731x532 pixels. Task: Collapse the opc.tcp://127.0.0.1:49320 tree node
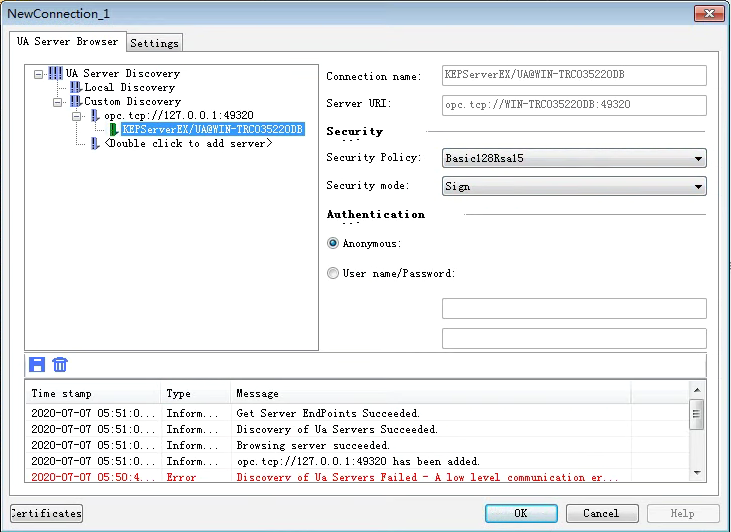pyautogui.click(x=77, y=116)
